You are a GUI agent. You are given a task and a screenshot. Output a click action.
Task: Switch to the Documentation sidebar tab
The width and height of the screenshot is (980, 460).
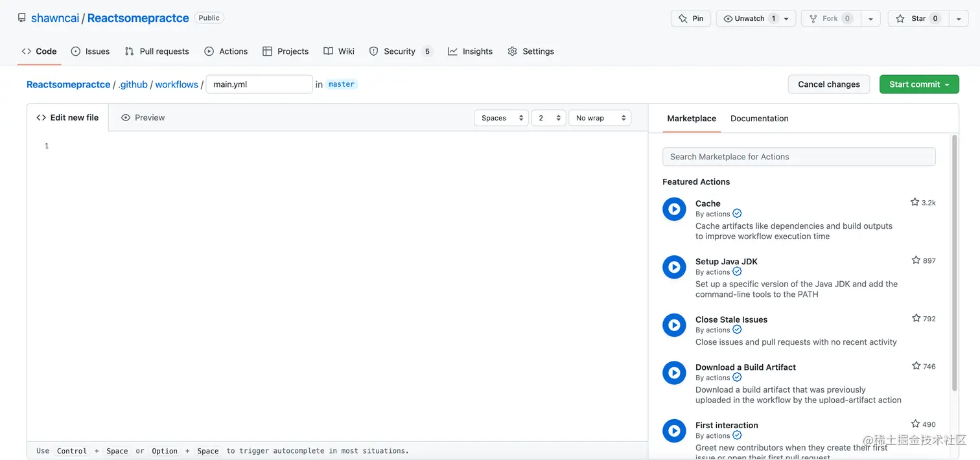click(x=760, y=119)
